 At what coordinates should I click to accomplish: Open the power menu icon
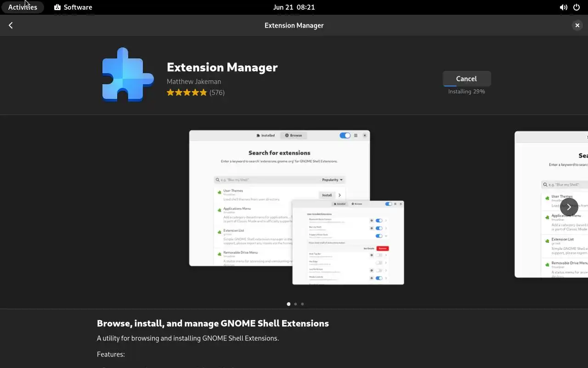click(x=577, y=7)
